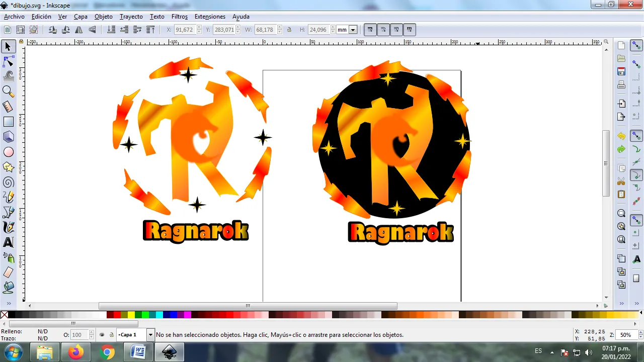Click Deselect objects icon
This screenshot has height=362, width=644.
34,30
